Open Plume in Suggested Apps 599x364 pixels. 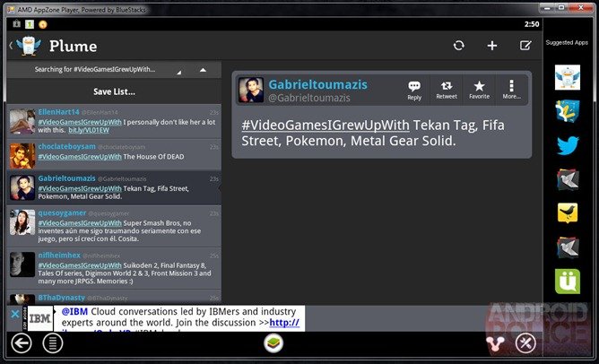point(568,77)
